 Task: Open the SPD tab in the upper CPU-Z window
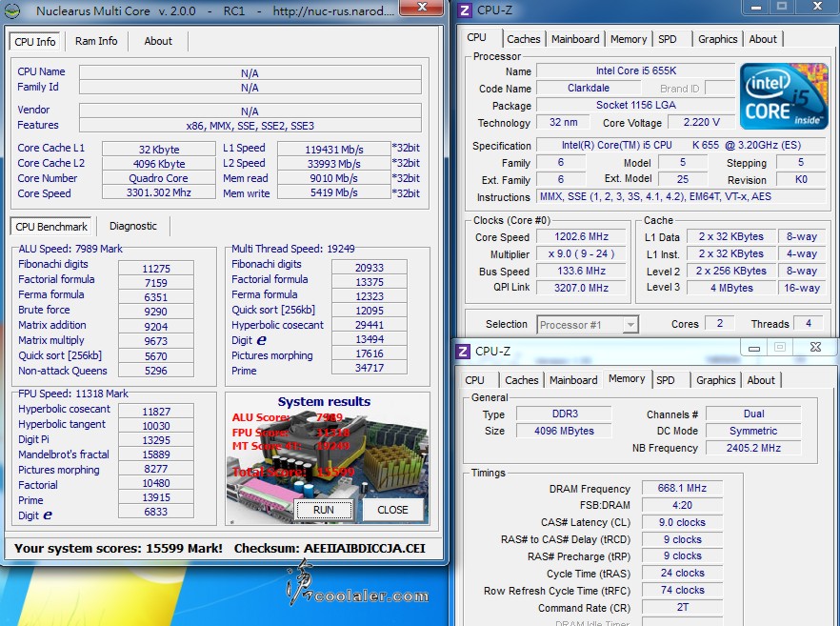tap(667, 39)
